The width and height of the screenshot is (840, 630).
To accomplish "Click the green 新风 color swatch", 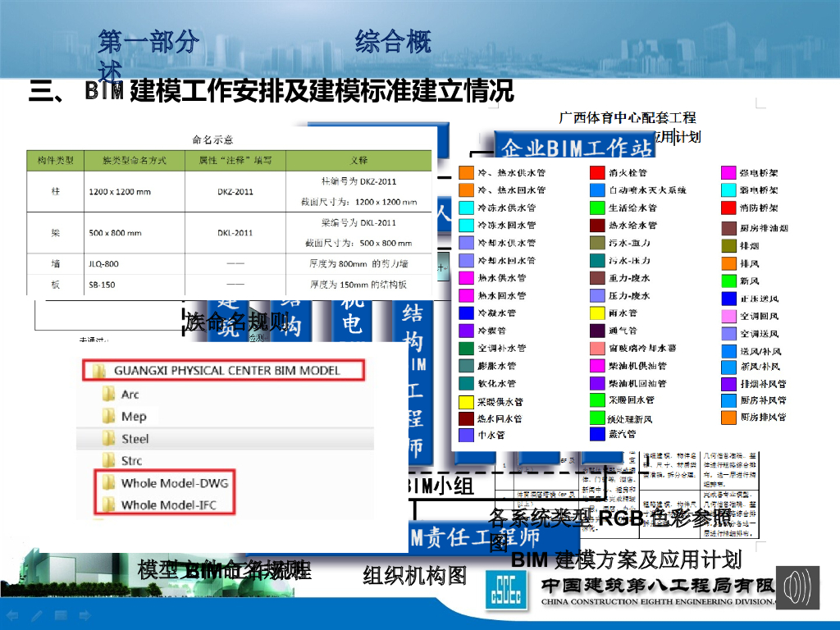I will 728,281.
